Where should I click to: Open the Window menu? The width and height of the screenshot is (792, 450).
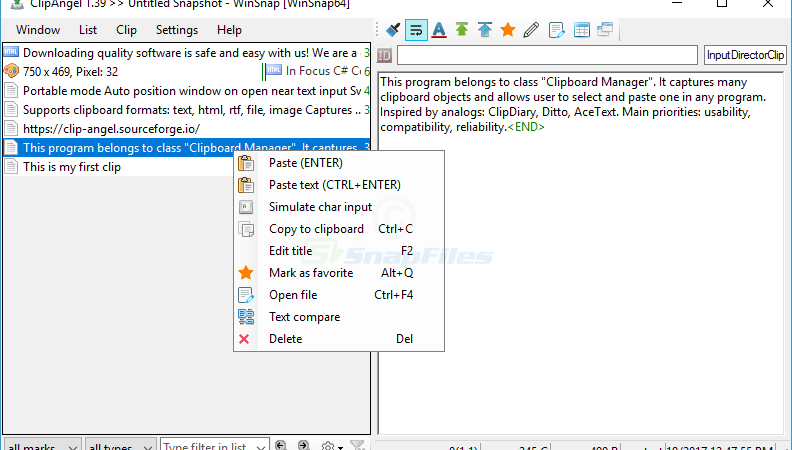point(38,30)
